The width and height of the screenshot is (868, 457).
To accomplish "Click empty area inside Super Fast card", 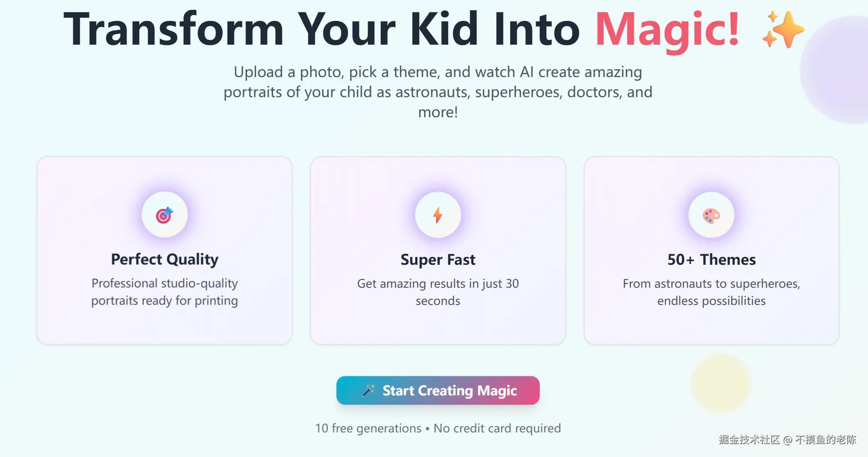I will click(438, 327).
